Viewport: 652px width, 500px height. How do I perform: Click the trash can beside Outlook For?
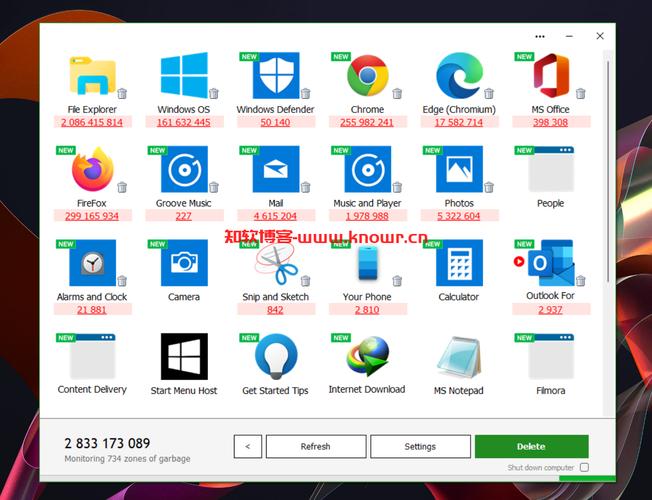pos(581,281)
